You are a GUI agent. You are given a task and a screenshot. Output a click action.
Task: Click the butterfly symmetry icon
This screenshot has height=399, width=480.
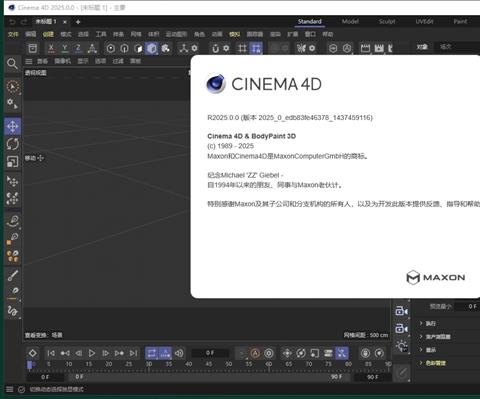(301, 48)
